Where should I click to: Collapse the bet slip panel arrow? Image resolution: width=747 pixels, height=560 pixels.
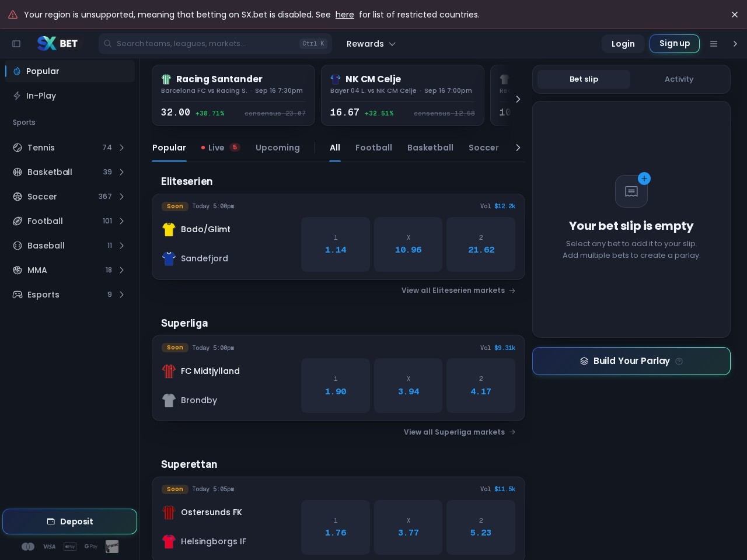(x=735, y=44)
